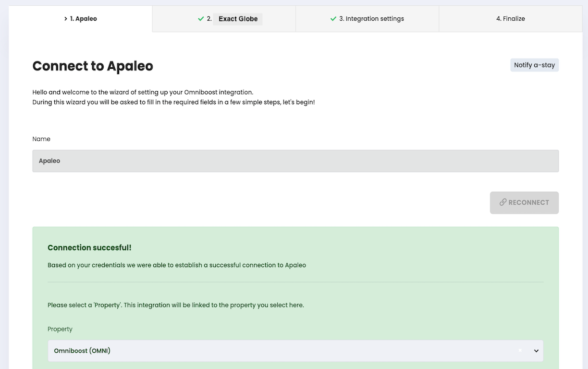588x369 pixels.
Task: Click the Connection succesful! message
Action: (x=89, y=247)
